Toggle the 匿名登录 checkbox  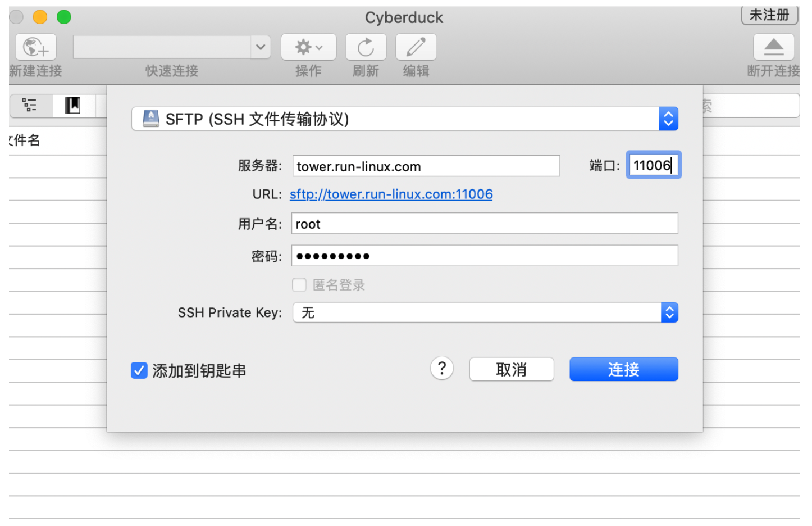(299, 285)
